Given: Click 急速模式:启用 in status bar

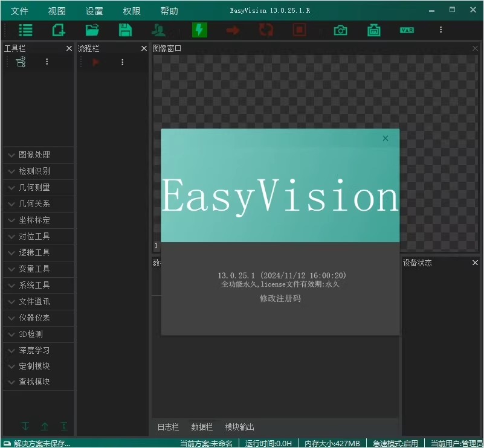Looking at the screenshot, I should click(x=395, y=443).
